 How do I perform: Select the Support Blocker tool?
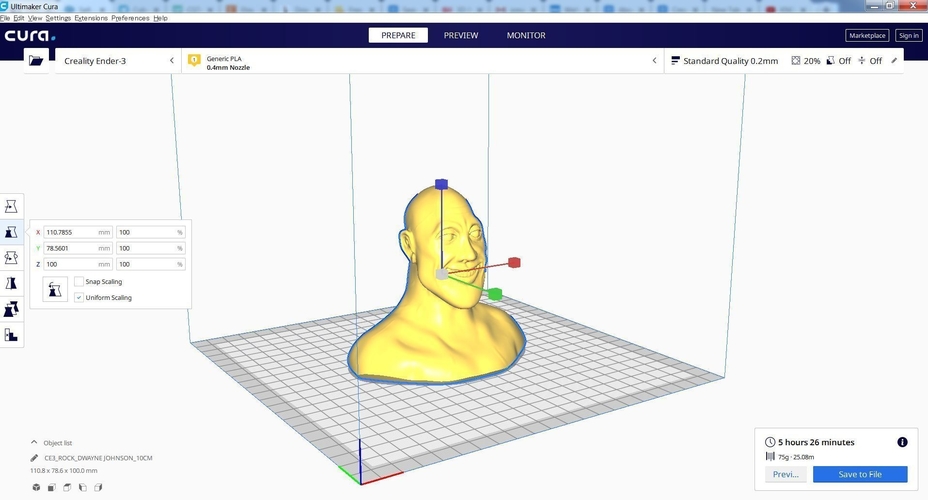pos(11,335)
